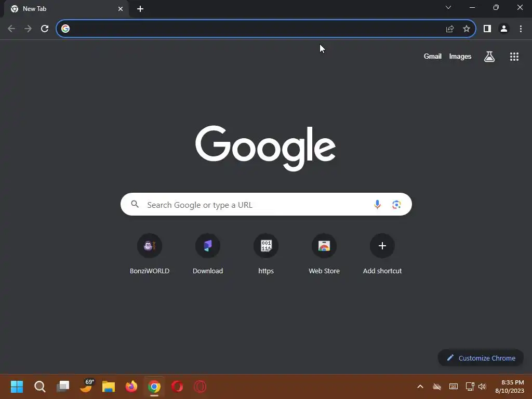Open network settings tray icon
The image size is (532, 399).
(x=470, y=387)
